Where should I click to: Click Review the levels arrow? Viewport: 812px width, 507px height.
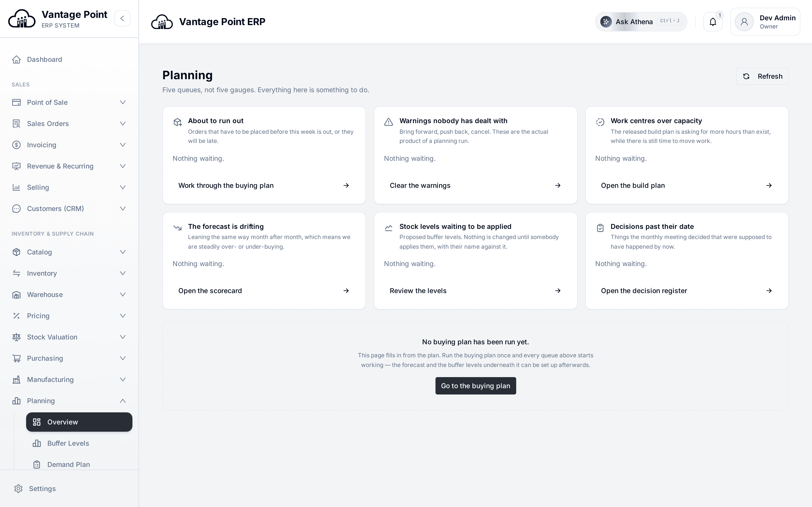(558, 291)
